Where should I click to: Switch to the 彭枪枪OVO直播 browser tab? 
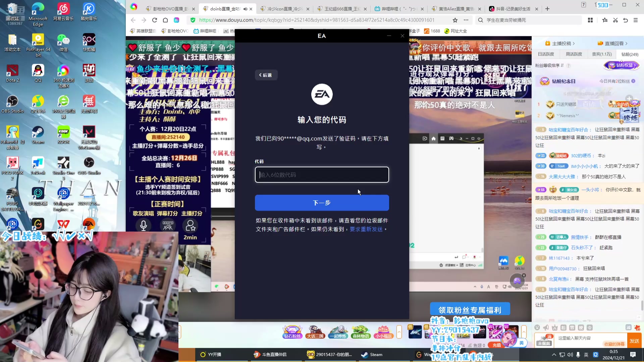pyautogui.click(x=170, y=9)
